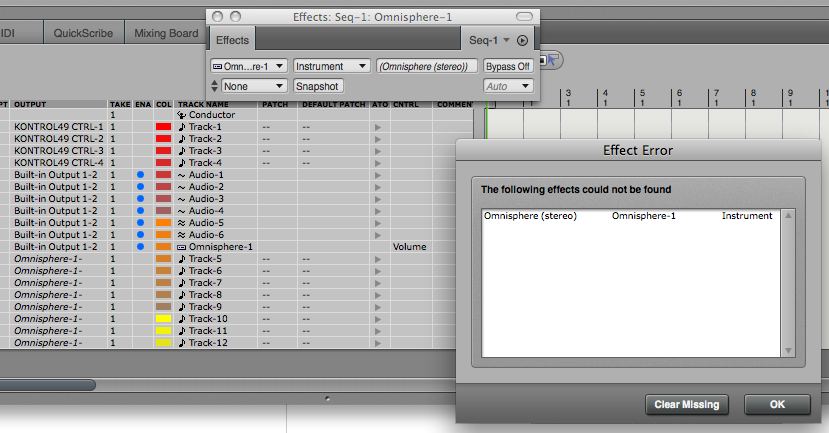Open the (Omnisphere (stereo)) effect selector
The image size is (829, 433).
[427, 66]
